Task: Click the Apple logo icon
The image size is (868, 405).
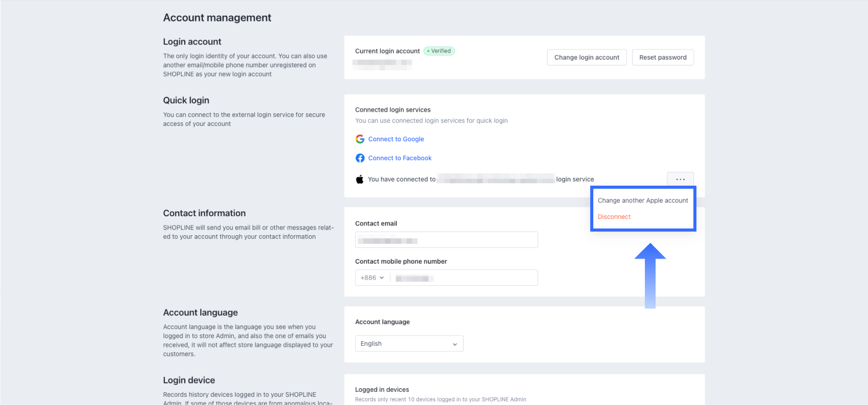Action: click(x=360, y=179)
